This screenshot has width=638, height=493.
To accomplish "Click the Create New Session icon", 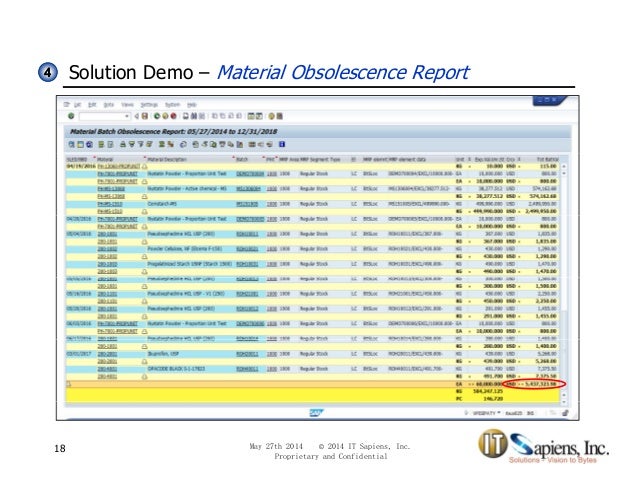I will (x=251, y=116).
